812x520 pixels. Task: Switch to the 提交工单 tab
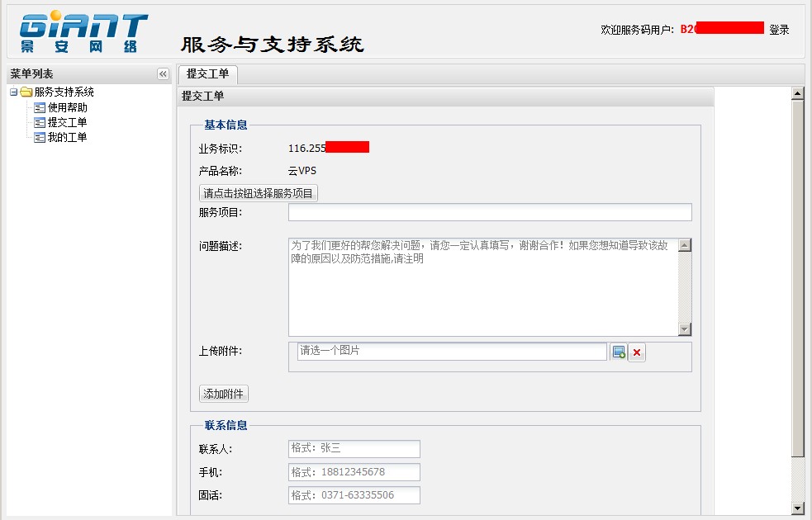207,74
